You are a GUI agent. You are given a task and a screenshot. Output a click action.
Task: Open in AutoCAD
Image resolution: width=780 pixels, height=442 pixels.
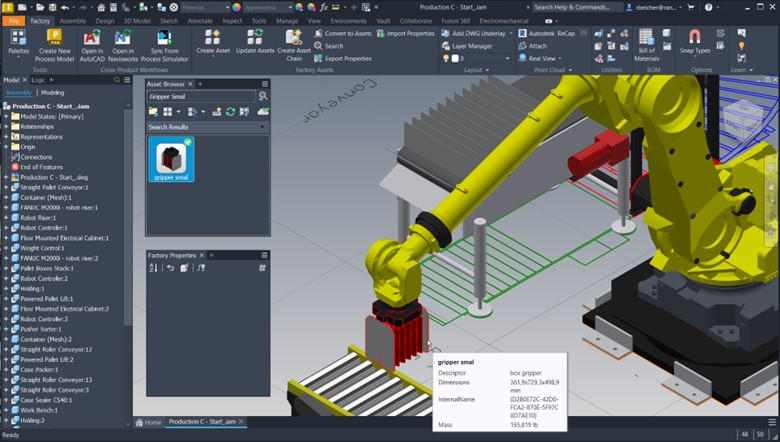(92, 45)
